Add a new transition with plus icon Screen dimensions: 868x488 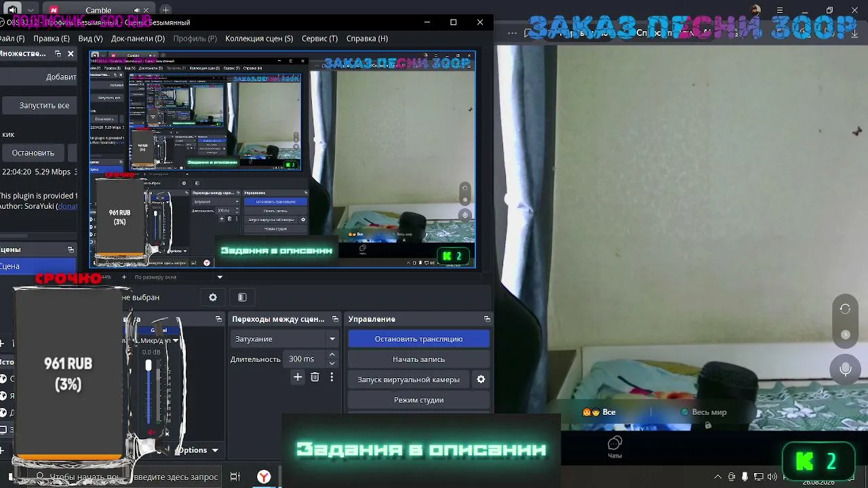coord(298,378)
